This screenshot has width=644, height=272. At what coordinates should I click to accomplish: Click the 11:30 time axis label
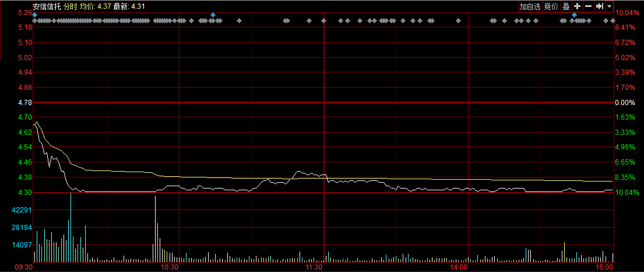coord(314,267)
